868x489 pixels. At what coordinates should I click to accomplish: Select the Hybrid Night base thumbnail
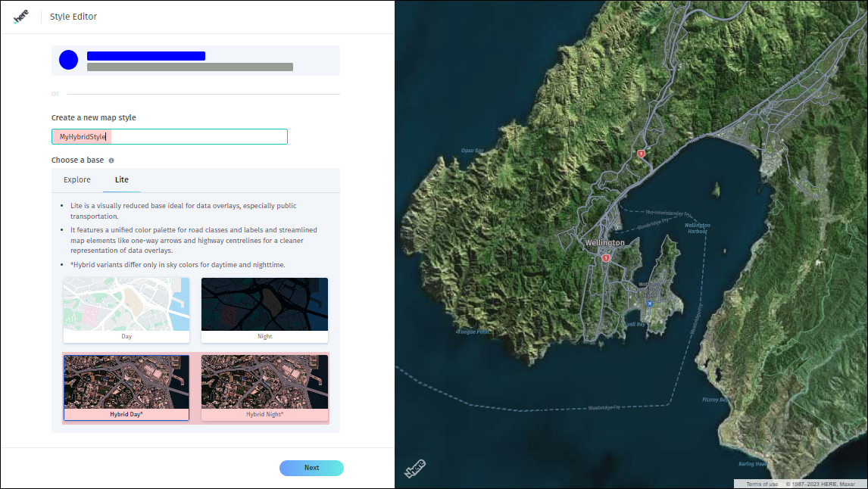(x=264, y=388)
